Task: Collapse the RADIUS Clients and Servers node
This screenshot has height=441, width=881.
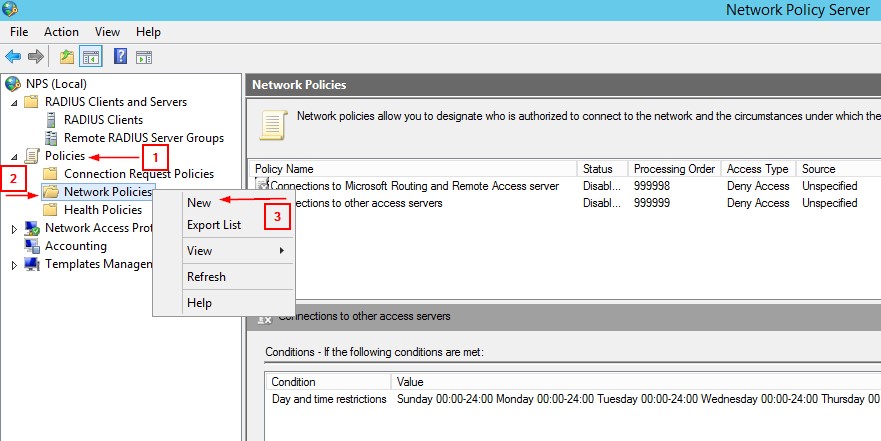Action: coord(15,103)
